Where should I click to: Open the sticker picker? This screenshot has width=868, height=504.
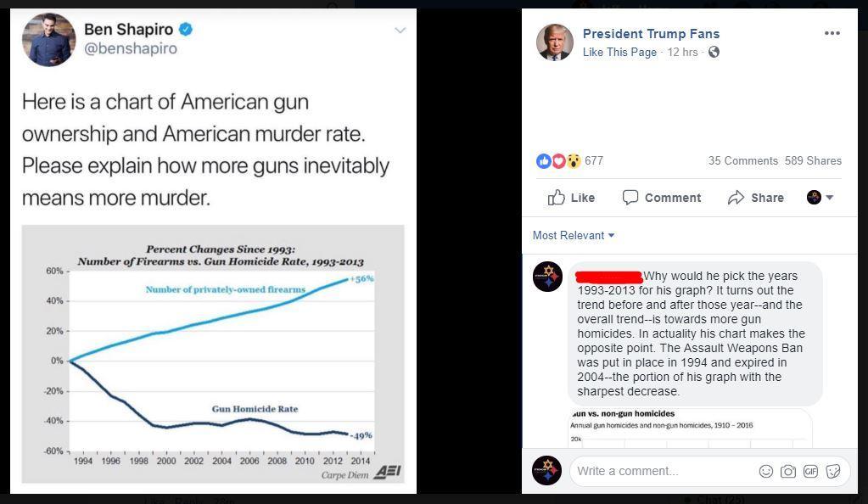pos(832,471)
